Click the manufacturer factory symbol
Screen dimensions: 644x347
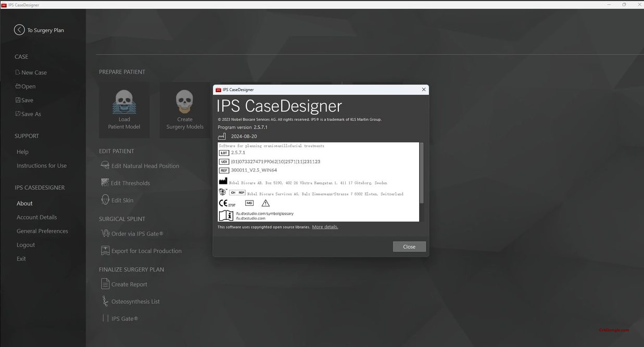tap(223, 181)
